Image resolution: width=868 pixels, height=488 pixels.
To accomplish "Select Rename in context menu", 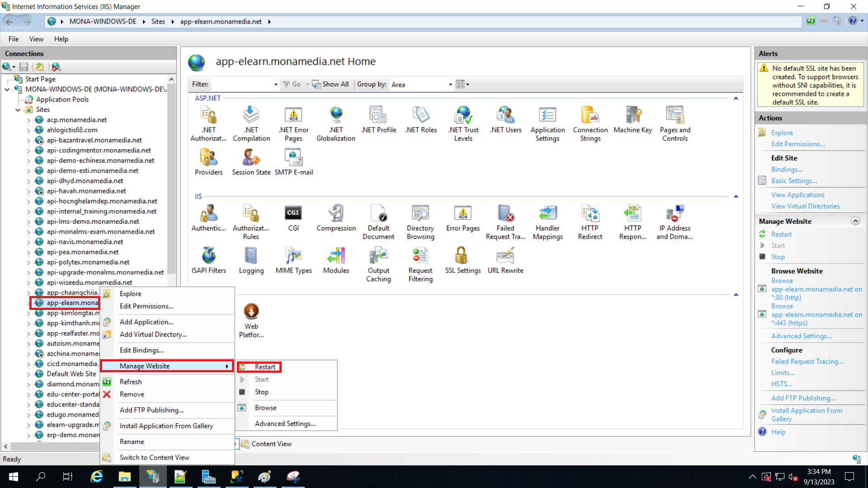I will pos(132,441).
